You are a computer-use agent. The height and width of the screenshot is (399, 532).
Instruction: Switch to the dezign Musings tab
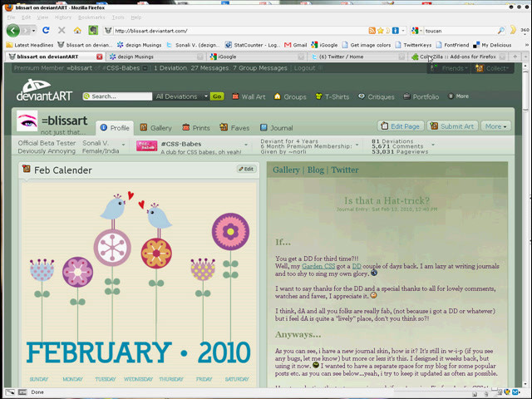(156, 57)
